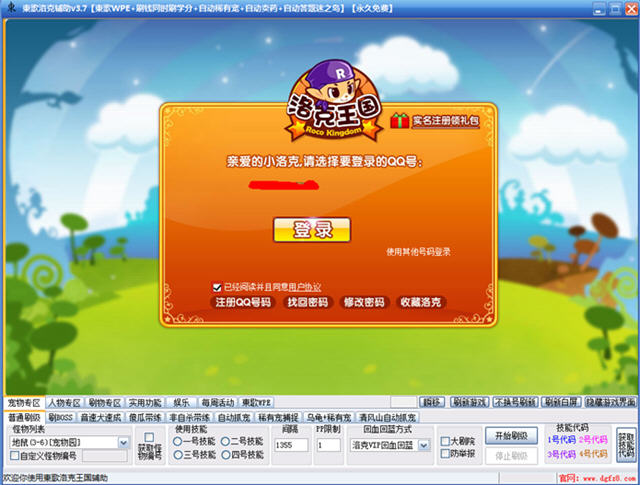640x485 pixels.
Task: Click the 刷新游戏 button
Action: point(469,402)
